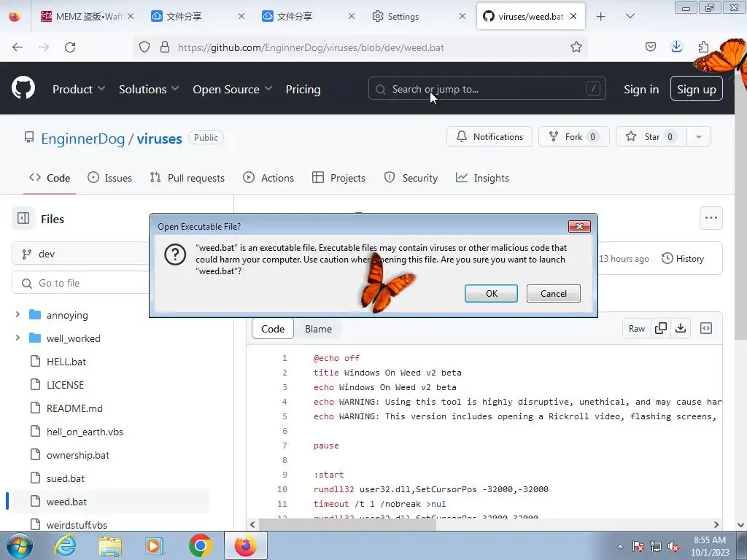The width and height of the screenshot is (747, 560).
Task: Click the tracking protection shield icon
Action: click(x=144, y=47)
